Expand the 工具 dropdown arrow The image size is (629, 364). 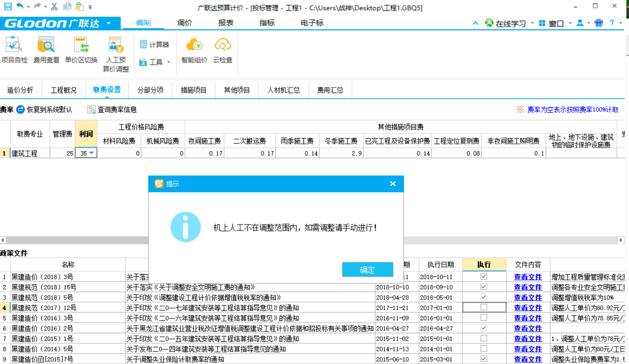click(169, 62)
